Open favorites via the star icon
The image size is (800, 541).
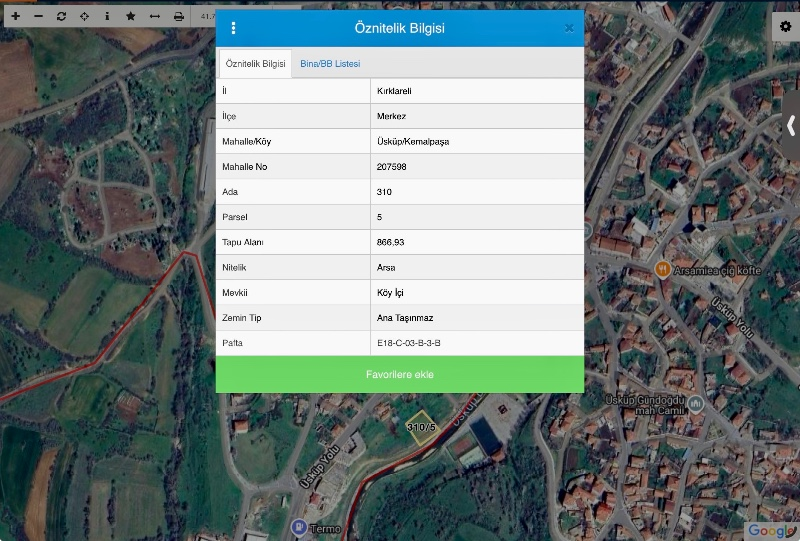pyautogui.click(x=131, y=16)
